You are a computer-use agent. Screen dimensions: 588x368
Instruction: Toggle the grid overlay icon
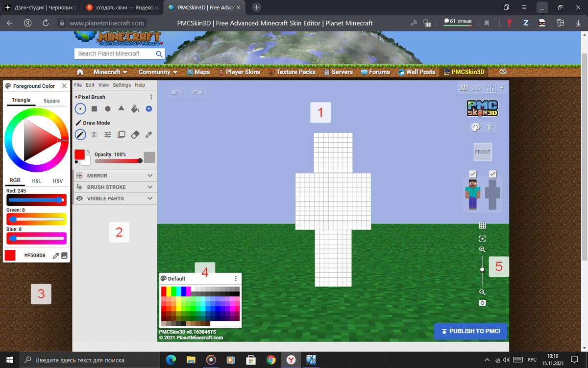tap(482, 225)
